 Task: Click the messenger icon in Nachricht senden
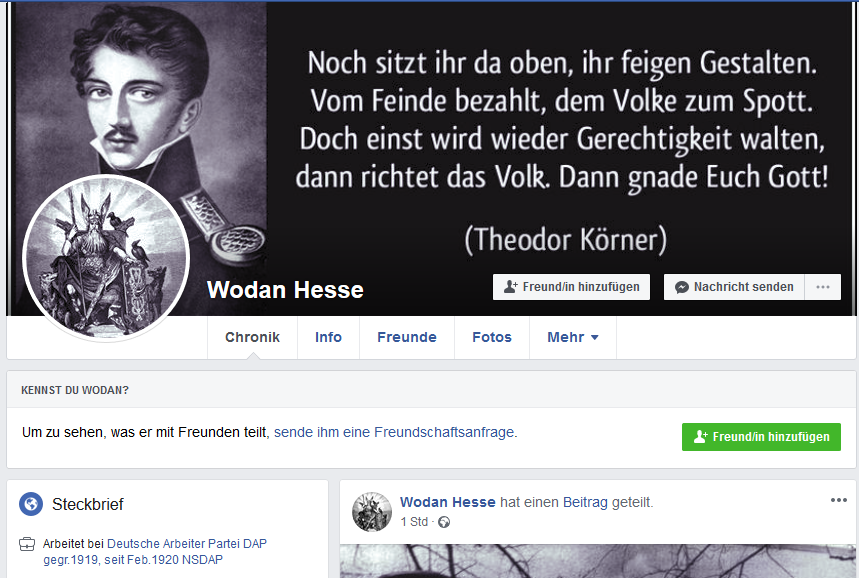pyautogui.click(x=682, y=287)
